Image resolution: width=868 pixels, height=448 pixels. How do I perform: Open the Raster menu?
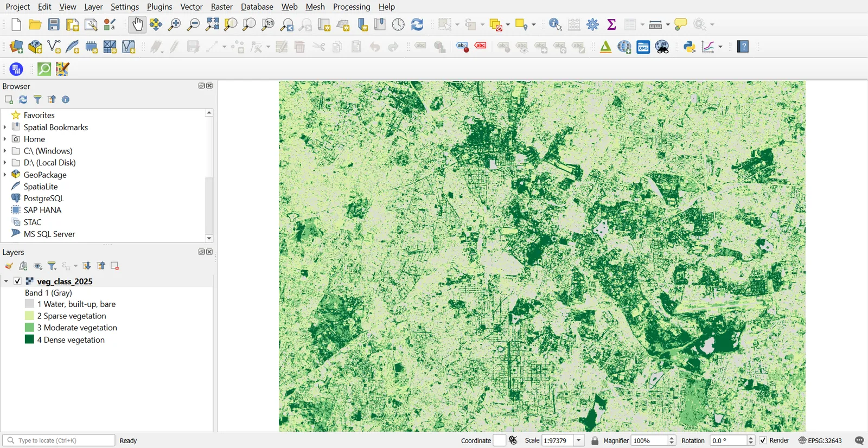[221, 7]
